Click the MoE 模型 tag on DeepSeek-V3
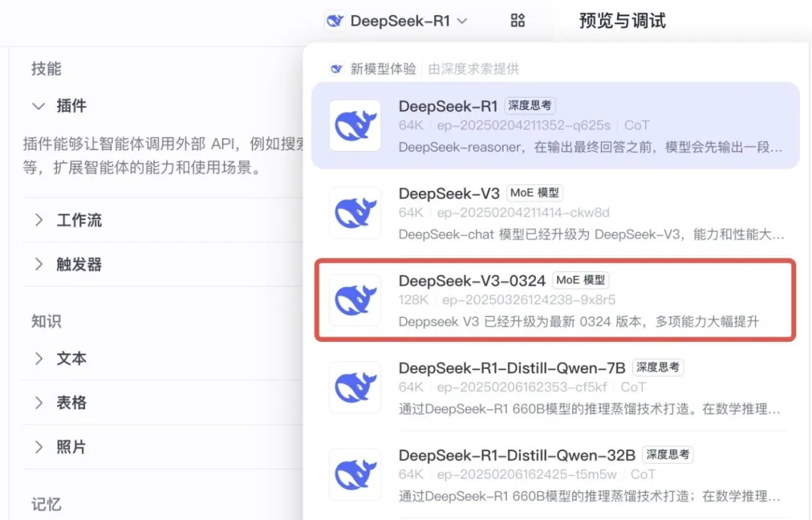The height and width of the screenshot is (520, 812). [535, 193]
